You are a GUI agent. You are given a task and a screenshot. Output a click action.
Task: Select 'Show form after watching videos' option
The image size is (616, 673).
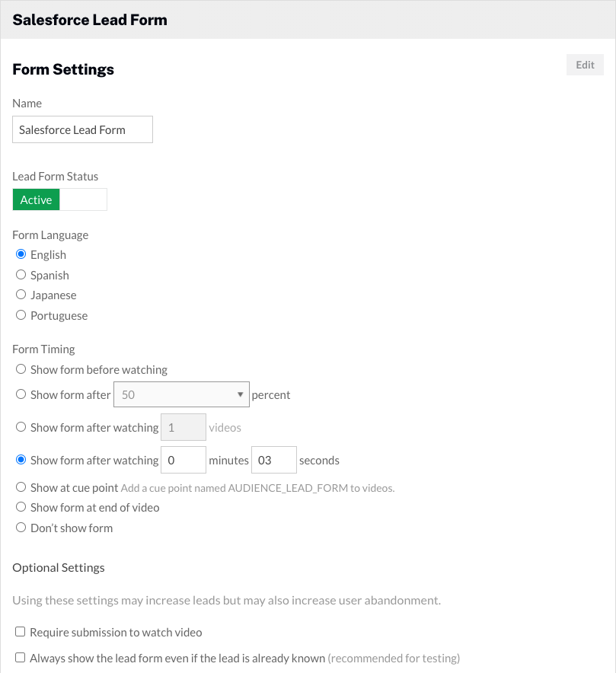tap(21, 426)
